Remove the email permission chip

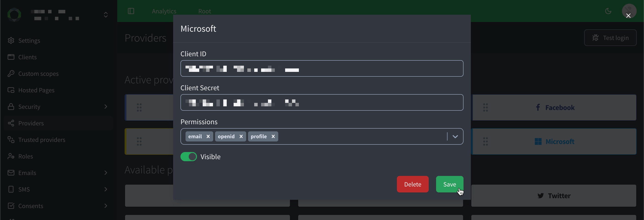coord(208,136)
